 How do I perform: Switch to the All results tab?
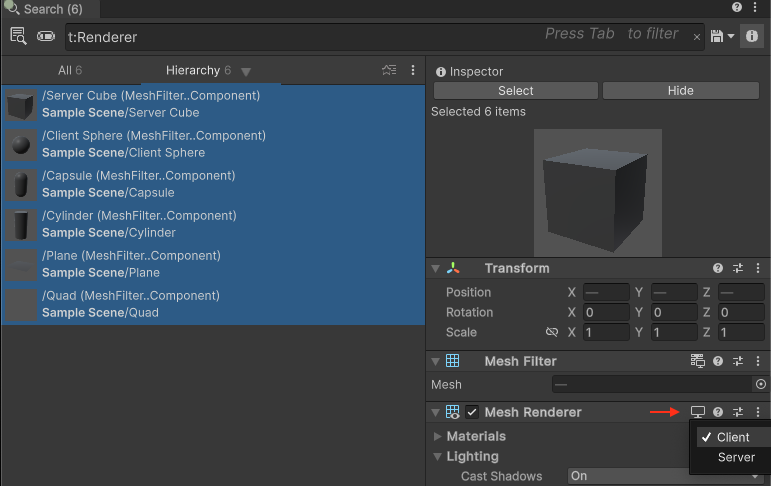pos(70,70)
